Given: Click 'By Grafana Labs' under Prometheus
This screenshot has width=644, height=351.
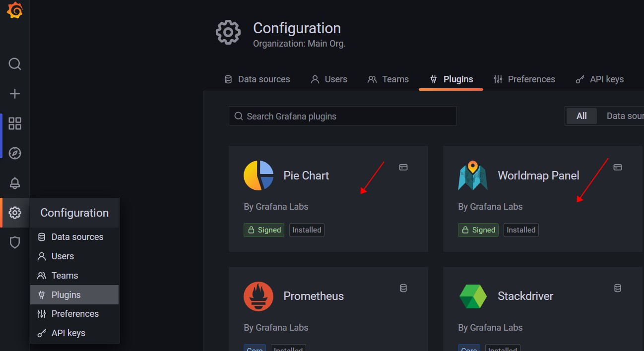Looking at the screenshot, I should click(x=276, y=328).
